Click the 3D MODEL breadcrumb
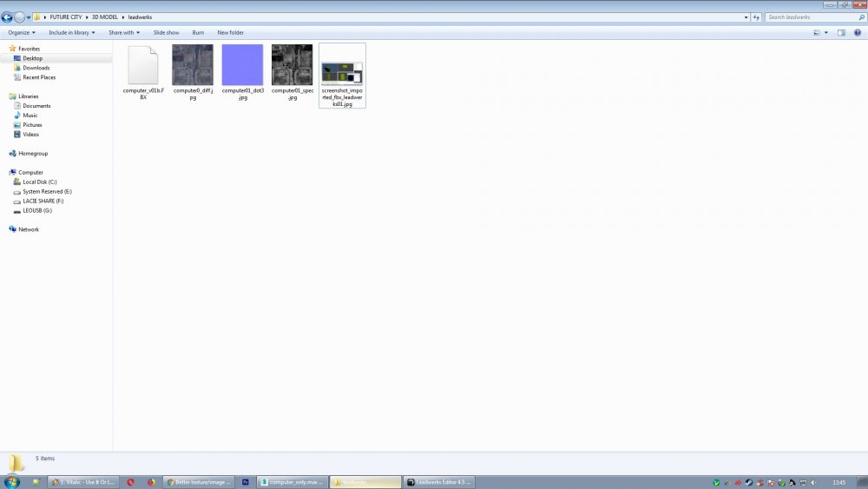This screenshot has height=489, width=868. (105, 17)
